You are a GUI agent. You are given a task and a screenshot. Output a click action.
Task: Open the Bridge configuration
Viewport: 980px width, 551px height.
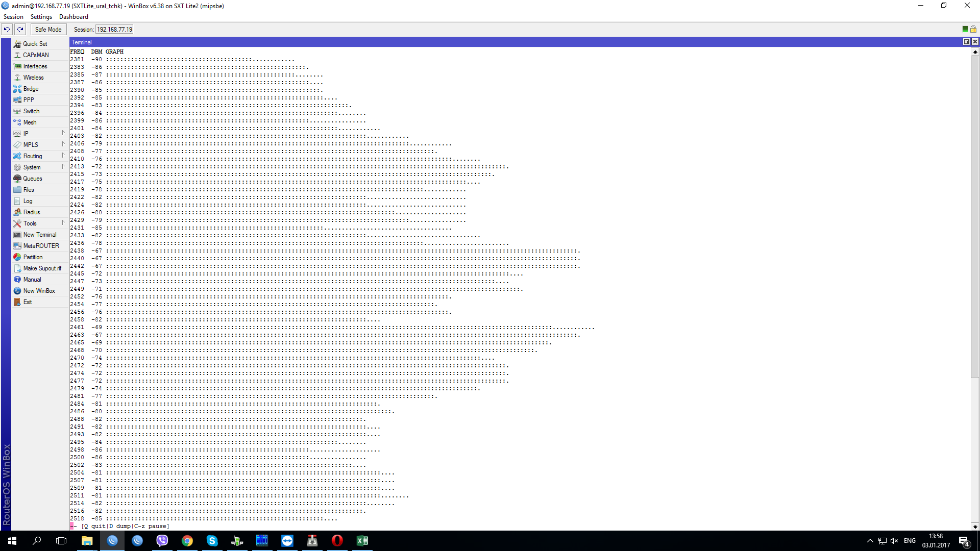31,89
